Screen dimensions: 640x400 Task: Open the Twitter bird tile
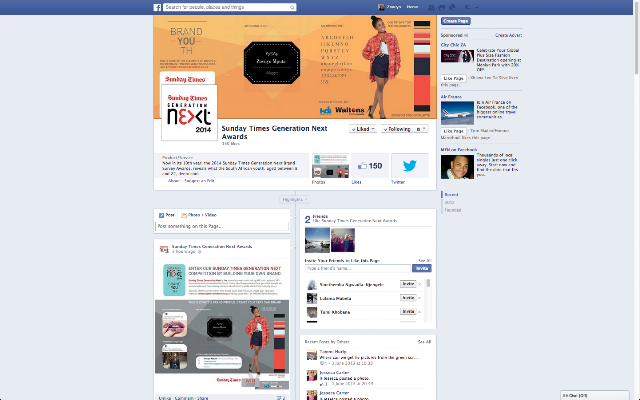(x=409, y=165)
